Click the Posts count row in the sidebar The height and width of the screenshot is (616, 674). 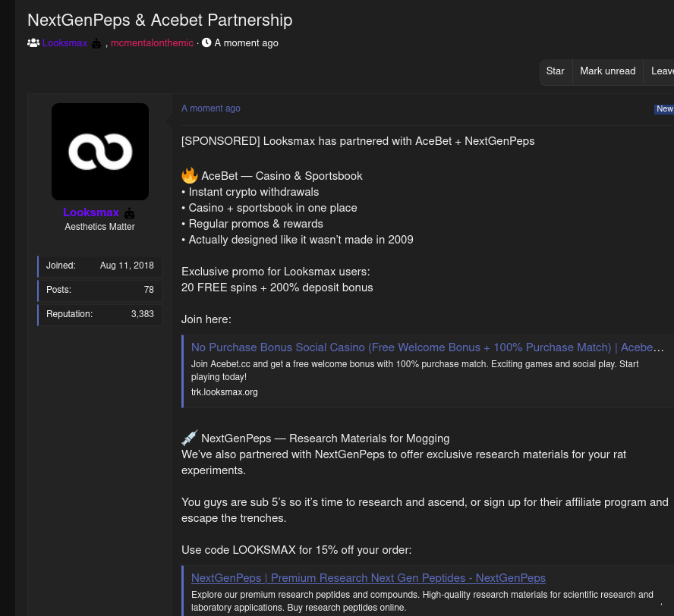(x=99, y=290)
